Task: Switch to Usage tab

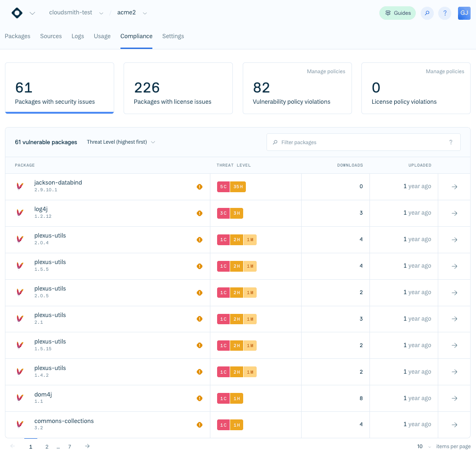Action: pos(102,36)
